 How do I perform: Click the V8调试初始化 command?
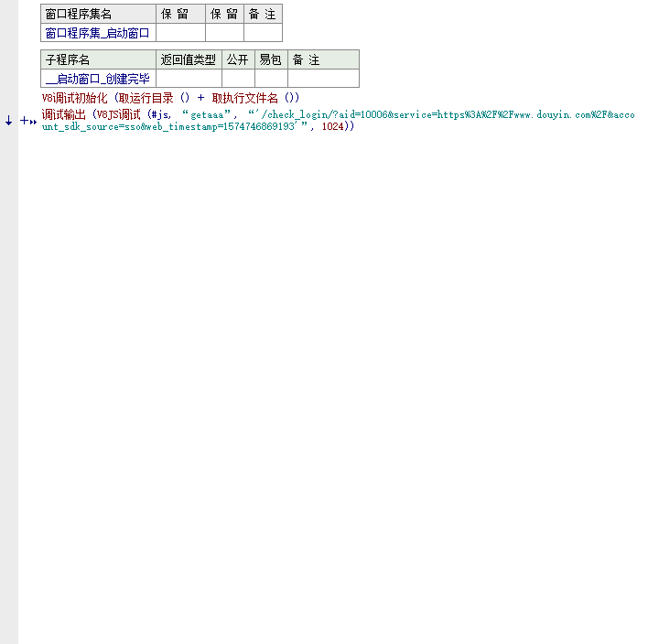click(x=75, y=98)
